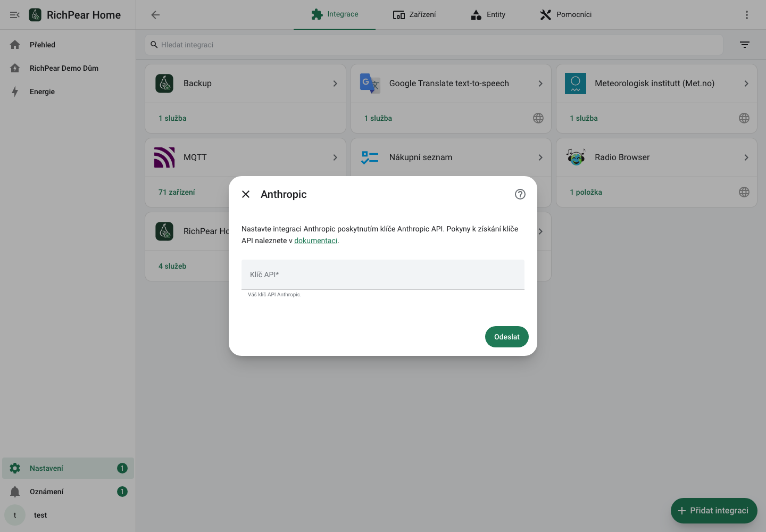Switch to the Pomocníci tab

pyautogui.click(x=566, y=14)
